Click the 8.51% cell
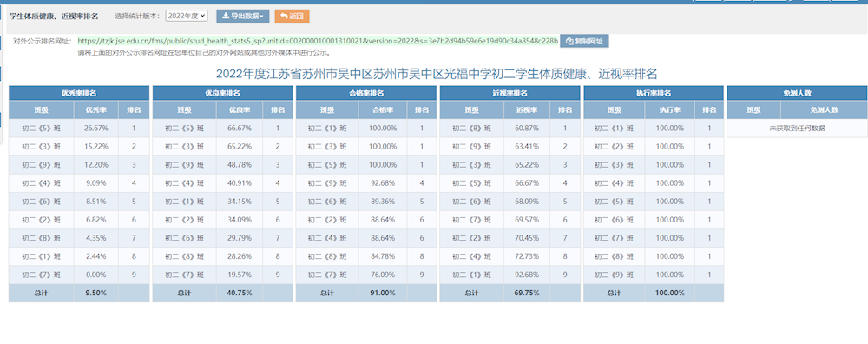The width and height of the screenshot is (868, 344). coord(95,202)
